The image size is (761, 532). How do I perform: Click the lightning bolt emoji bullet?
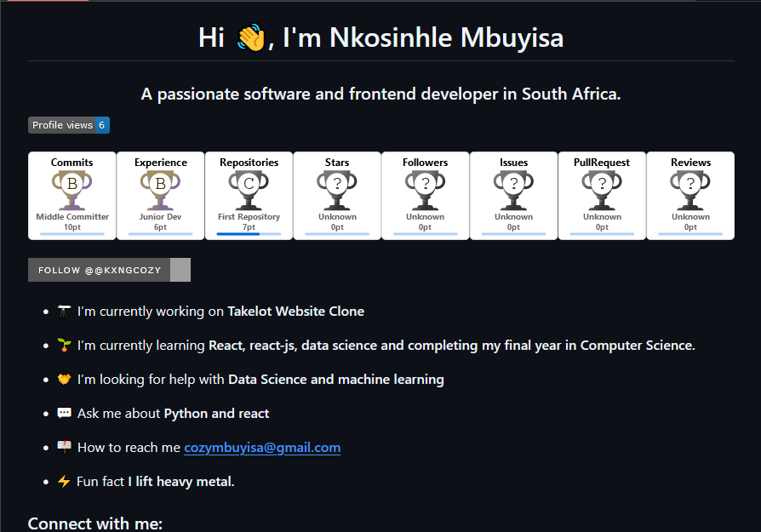64,481
